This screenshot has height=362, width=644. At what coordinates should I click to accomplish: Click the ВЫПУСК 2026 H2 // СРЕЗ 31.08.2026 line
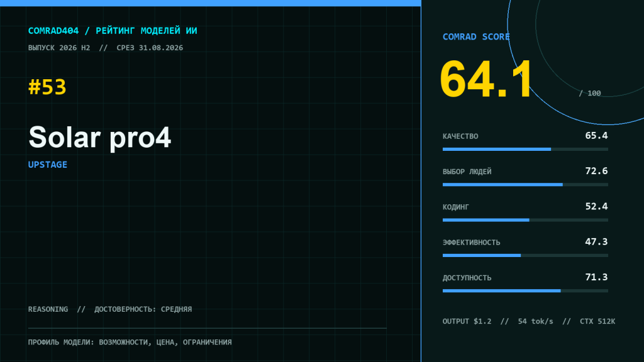click(106, 48)
